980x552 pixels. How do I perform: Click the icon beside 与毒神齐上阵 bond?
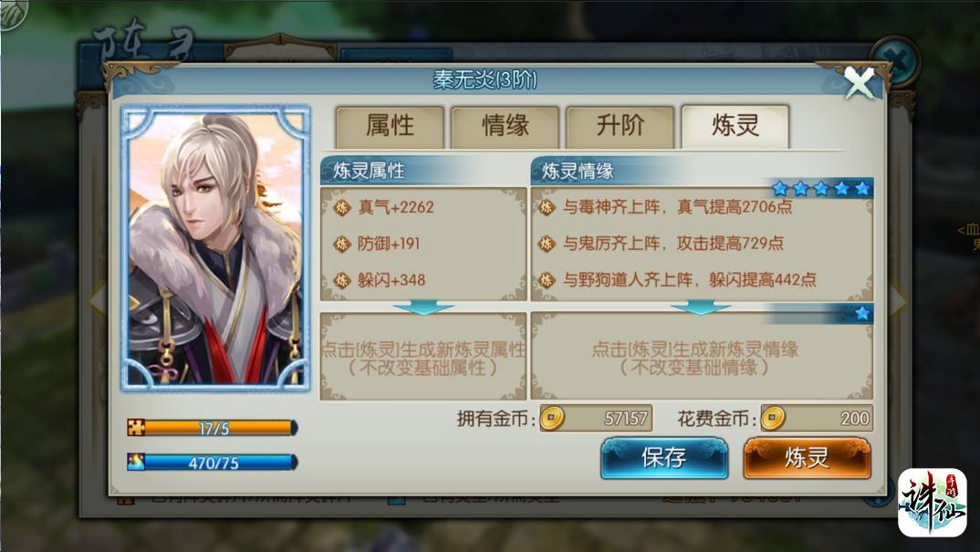tap(547, 207)
